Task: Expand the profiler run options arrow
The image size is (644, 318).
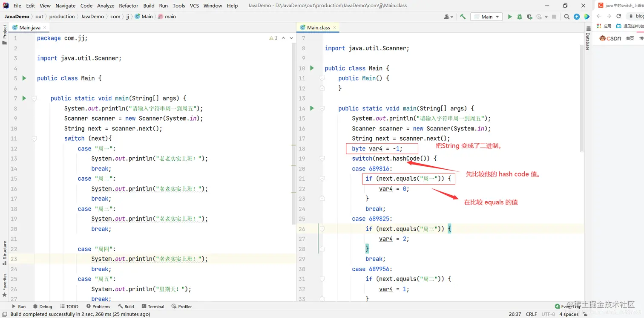Action: click(546, 17)
